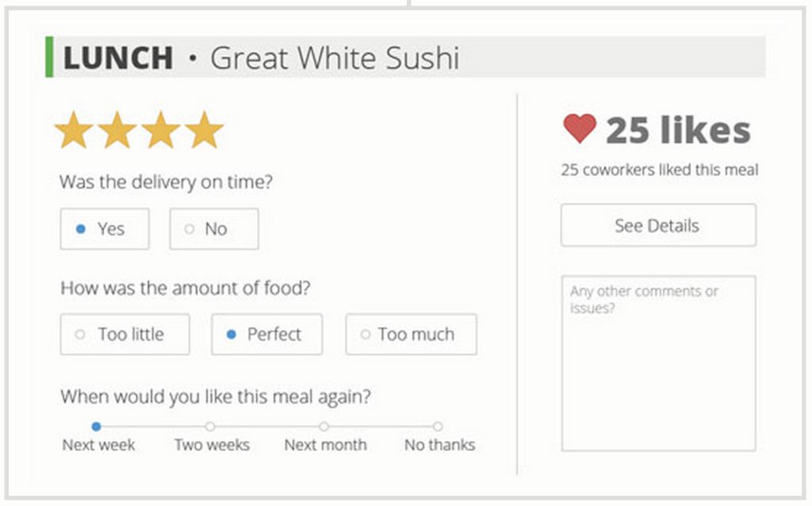Click the second gold rating star

pos(117,130)
